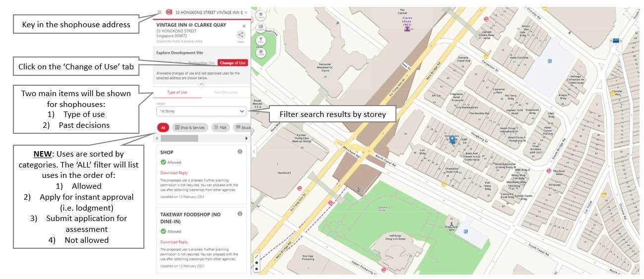Open info icon on the SHOP card
Viewport: 644px width, 279px height.
click(x=240, y=152)
